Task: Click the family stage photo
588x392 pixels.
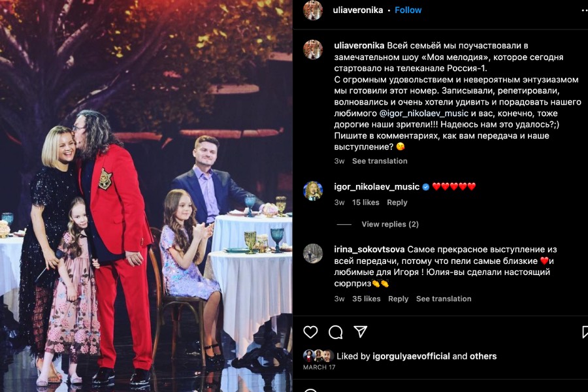Action: [146, 196]
